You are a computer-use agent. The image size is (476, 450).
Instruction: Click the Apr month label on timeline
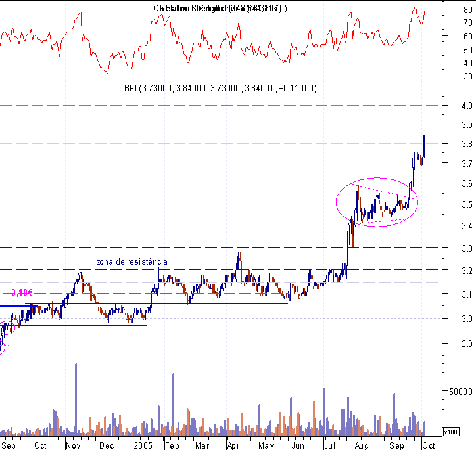[233, 445]
